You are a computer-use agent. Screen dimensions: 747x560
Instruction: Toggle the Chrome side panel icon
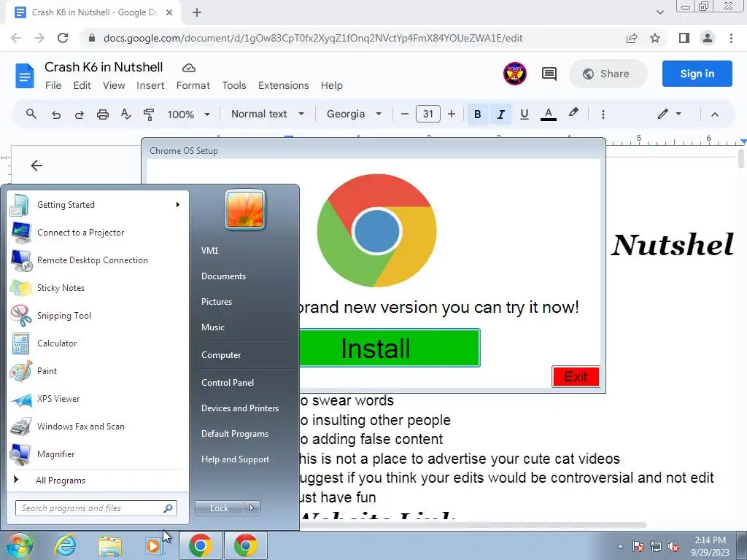tap(684, 38)
